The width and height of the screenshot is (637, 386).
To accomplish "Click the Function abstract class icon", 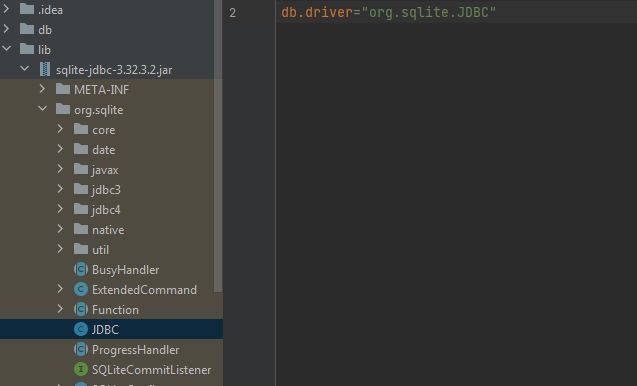I will [81, 309].
